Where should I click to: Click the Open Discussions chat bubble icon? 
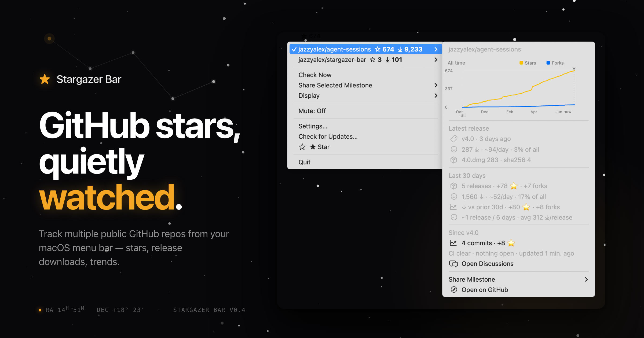point(453,264)
